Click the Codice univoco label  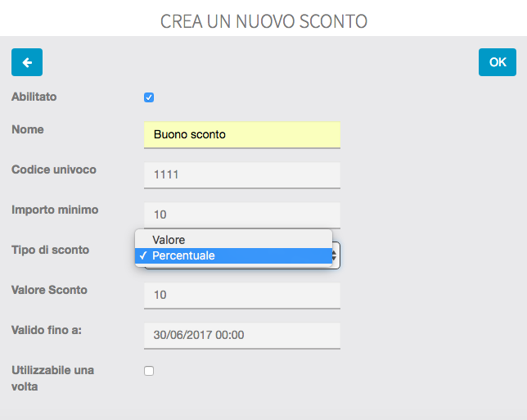pyautogui.click(x=54, y=169)
